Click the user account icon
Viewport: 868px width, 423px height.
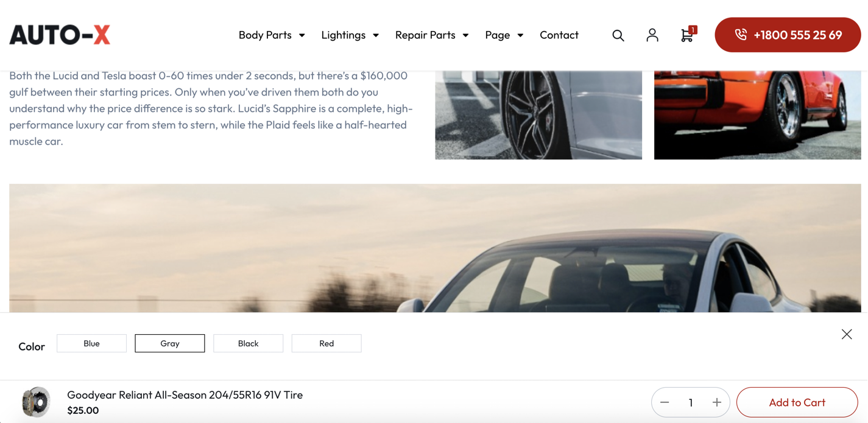(x=652, y=35)
